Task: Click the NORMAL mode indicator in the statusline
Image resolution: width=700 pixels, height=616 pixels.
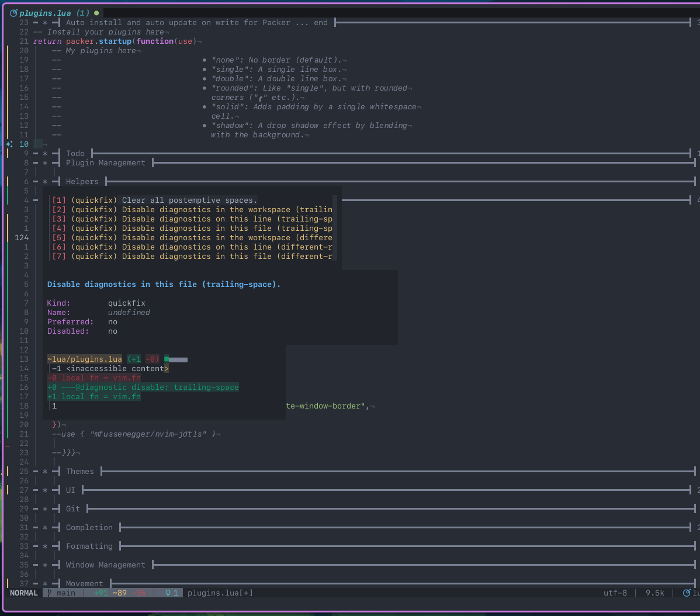Action: 23,593
